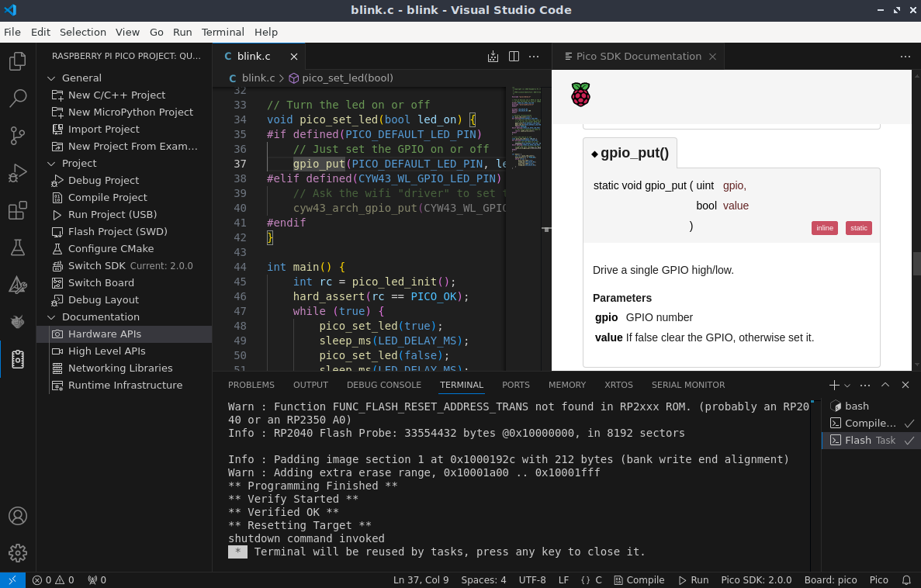The height and width of the screenshot is (588, 921).
Task: Switch to the XRTOS panel tab
Action: click(x=618, y=385)
